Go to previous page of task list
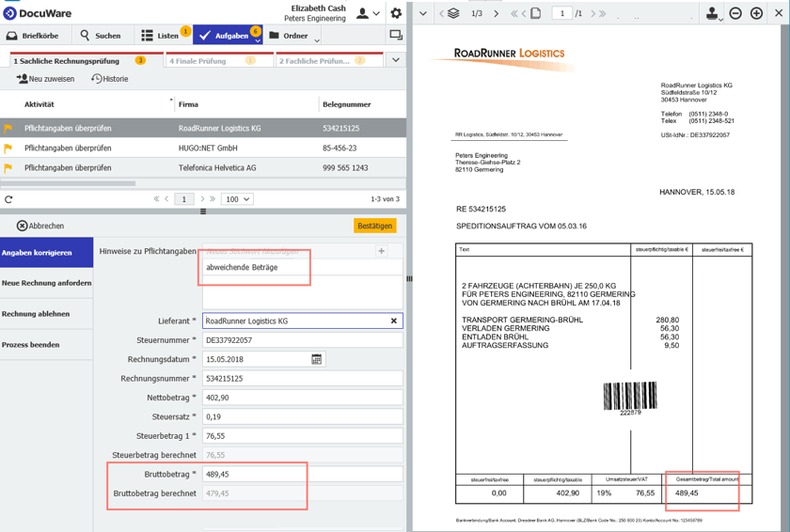This screenshot has width=790, height=532. [166, 199]
